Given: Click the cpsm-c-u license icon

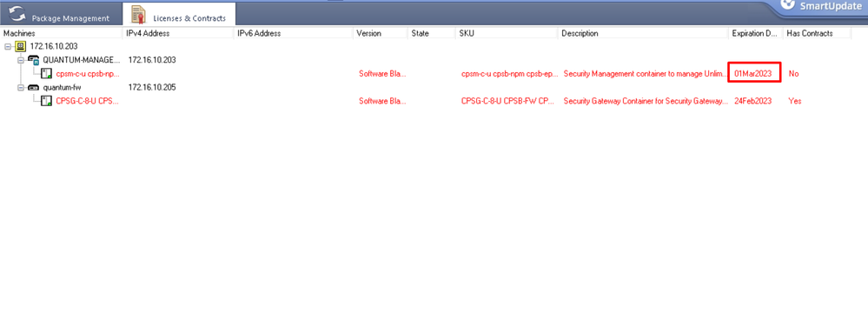Looking at the screenshot, I should click(x=47, y=73).
